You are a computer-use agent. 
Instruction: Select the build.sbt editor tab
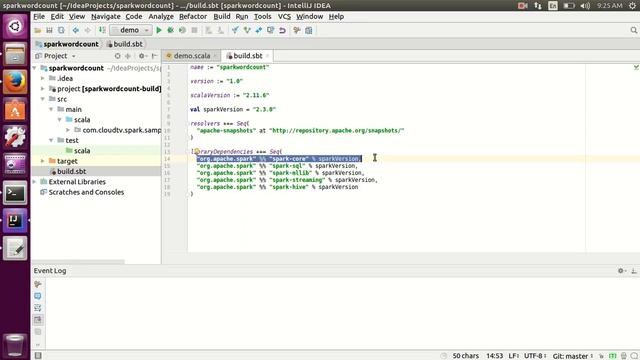(x=247, y=56)
